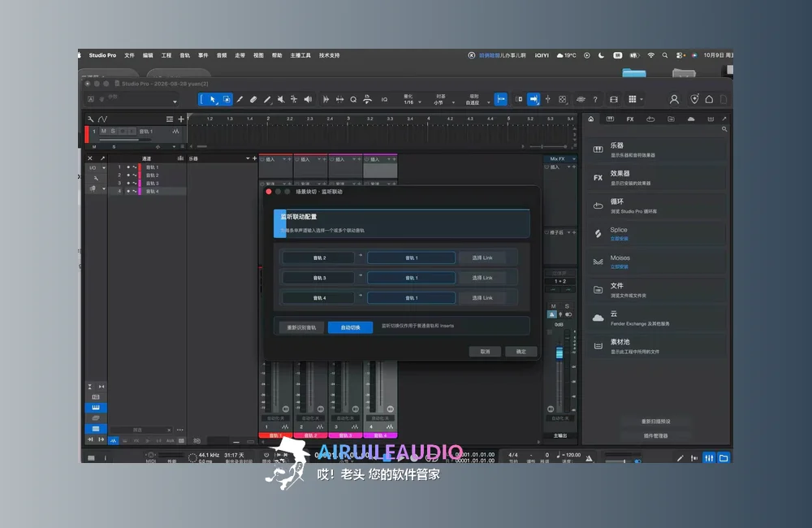Open the grid launcher dropdown arrow
The width and height of the screenshot is (812, 528).
click(x=641, y=99)
